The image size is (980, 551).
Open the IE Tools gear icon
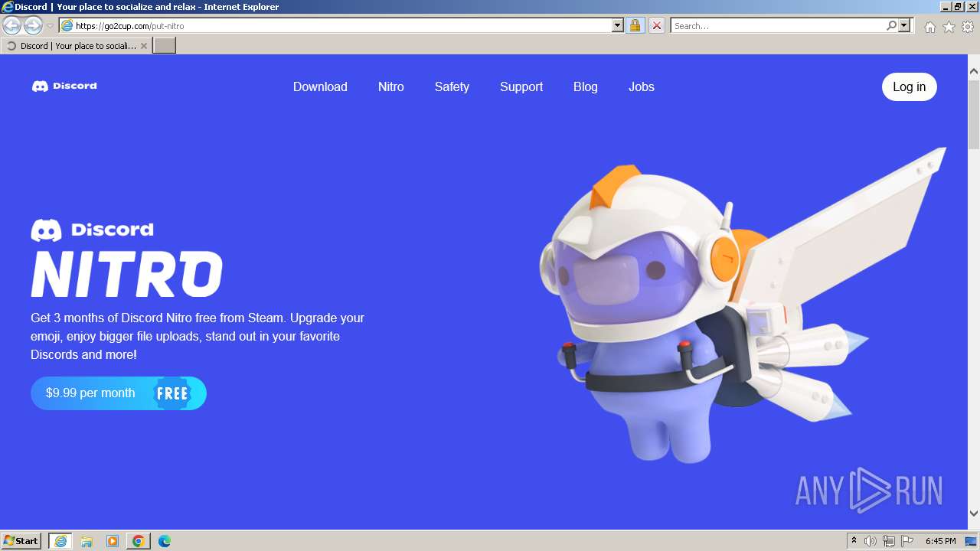click(x=968, y=27)
